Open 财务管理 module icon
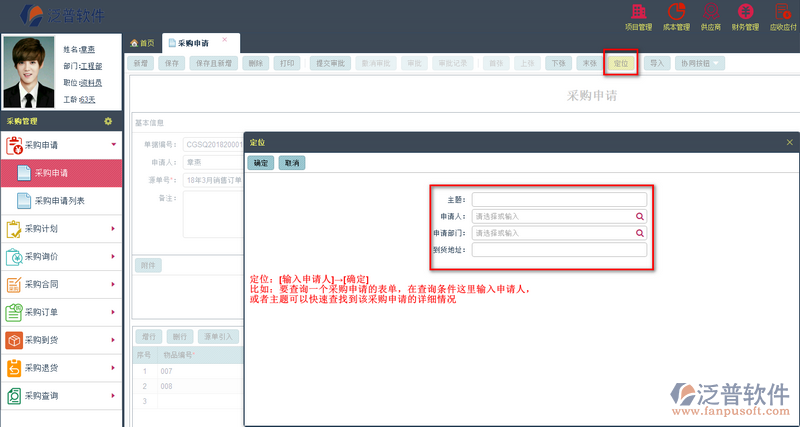Screen dimensions: 800x427 (745, 12)
